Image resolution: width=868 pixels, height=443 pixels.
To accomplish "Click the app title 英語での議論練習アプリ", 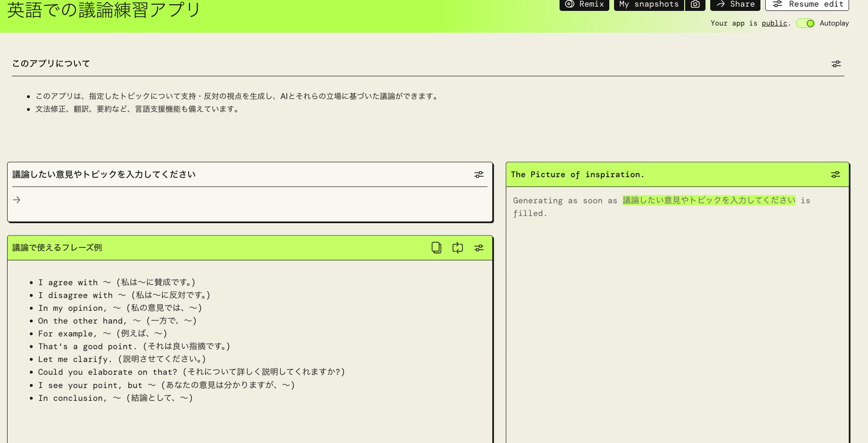I will coord(104,10).
